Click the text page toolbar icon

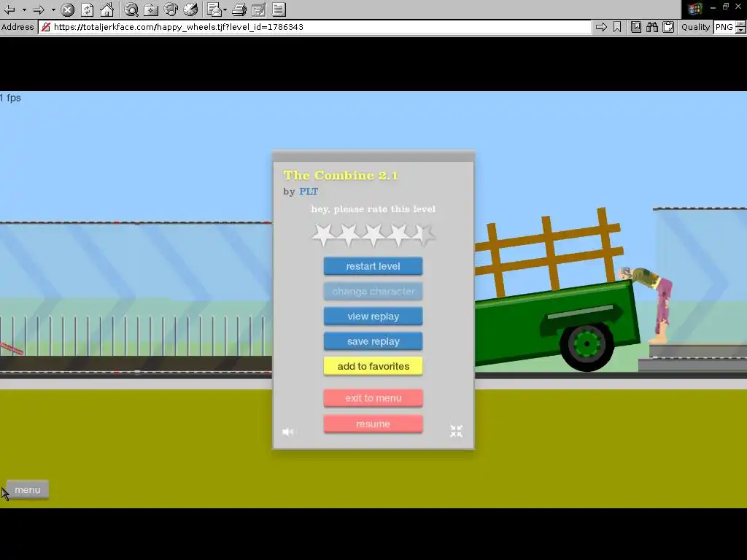click(279, 9)
